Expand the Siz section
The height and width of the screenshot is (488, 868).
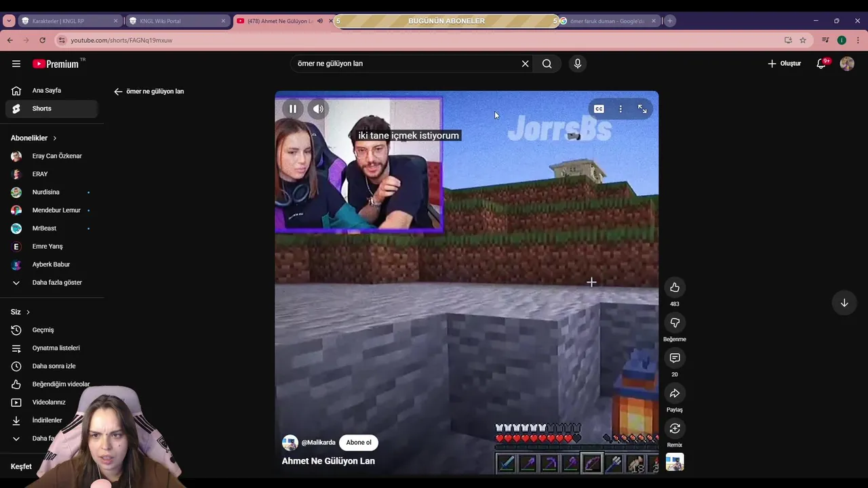click(x=20, y=312)
